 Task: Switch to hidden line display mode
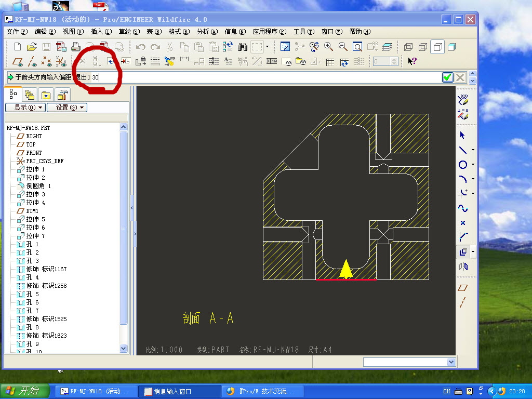[x=423, y=47]
